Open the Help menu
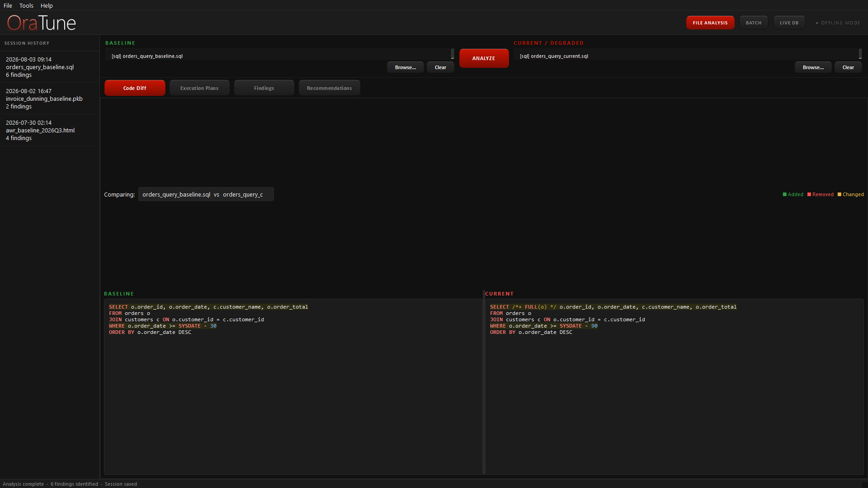Viewport: 868px width, 488px height. [47, 5]
